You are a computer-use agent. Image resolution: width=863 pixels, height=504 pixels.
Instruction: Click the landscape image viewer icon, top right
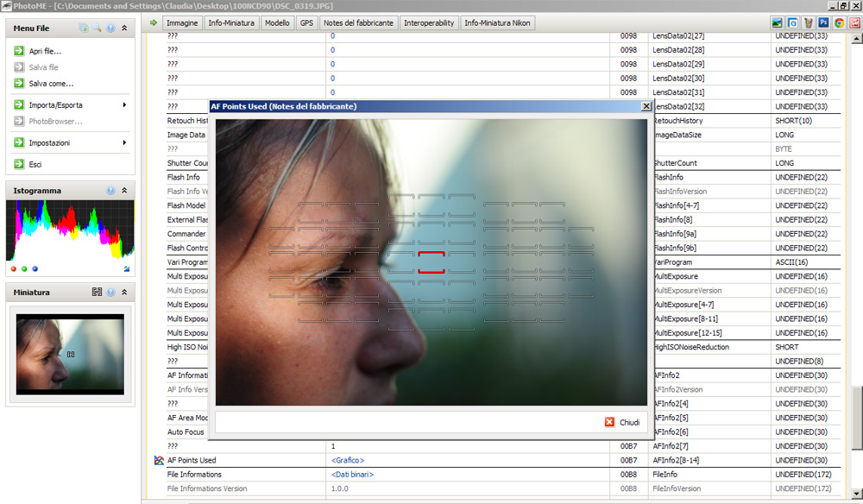(x=777, y=23)
